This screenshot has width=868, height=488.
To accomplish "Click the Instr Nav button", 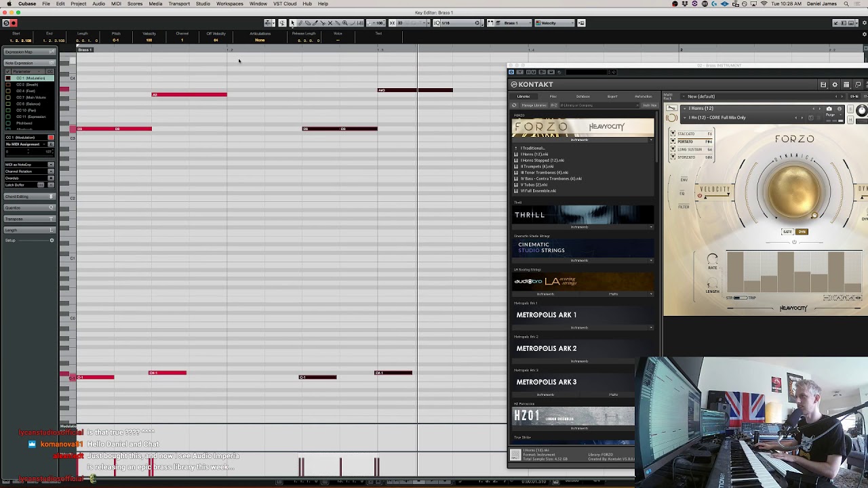I will pos(650,105).
